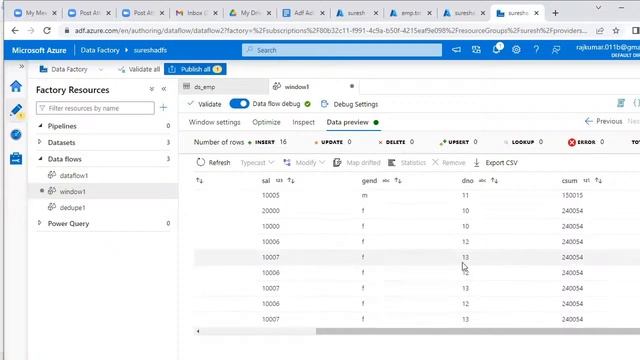Screen dimensions: 640x360
Task: Click the Validate button in dataflow toolbar
Action: (x=204, y=104)
